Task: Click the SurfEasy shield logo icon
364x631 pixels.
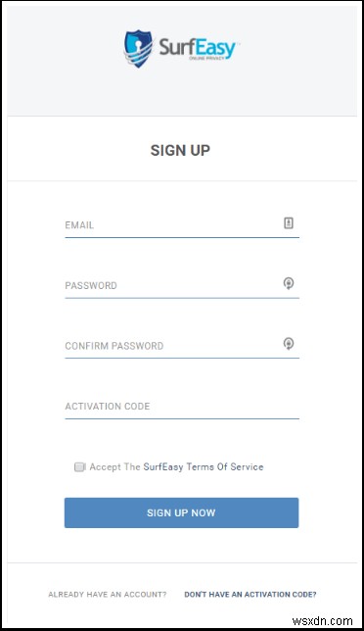Action: (138, 48)
